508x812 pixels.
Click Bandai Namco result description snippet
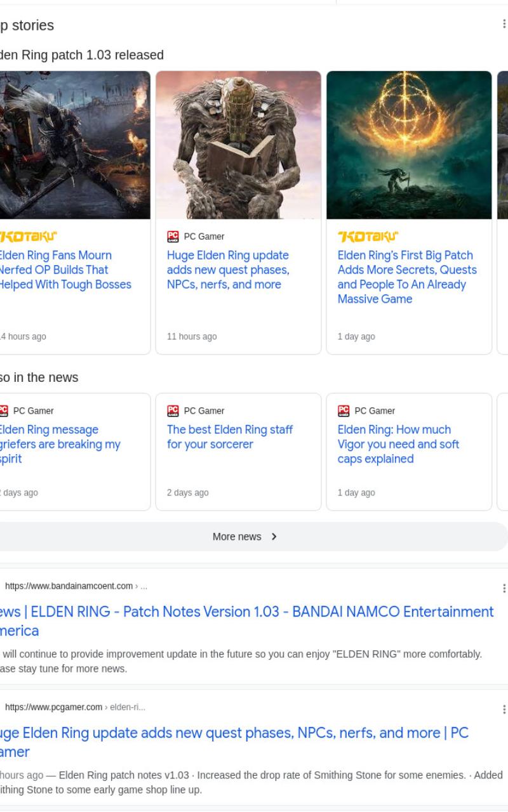click(x=241, y=661)
